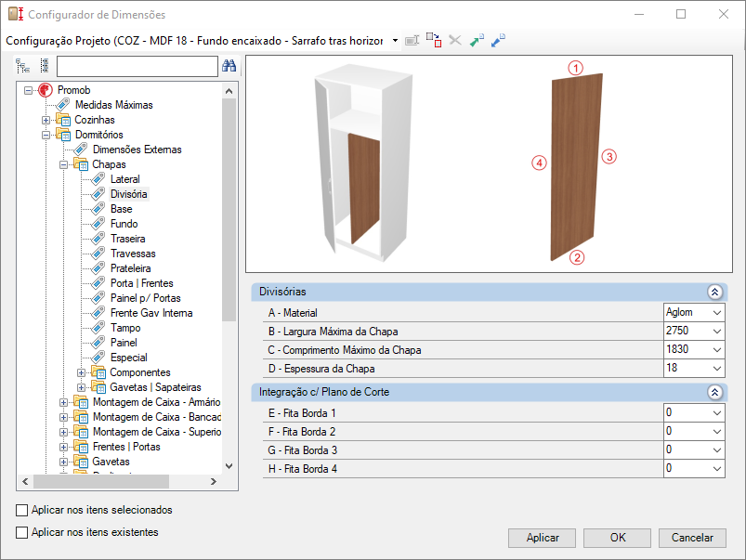Screen dimensions: 746x560
Task: Open the Fita Borda 2 dropdown
Action: 717,432
